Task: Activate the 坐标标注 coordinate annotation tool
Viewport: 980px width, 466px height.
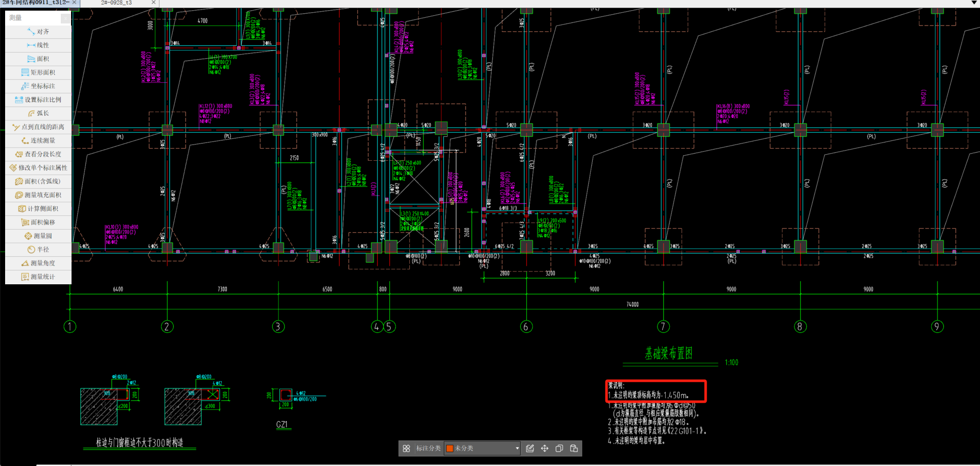Action: click(38, 86)
